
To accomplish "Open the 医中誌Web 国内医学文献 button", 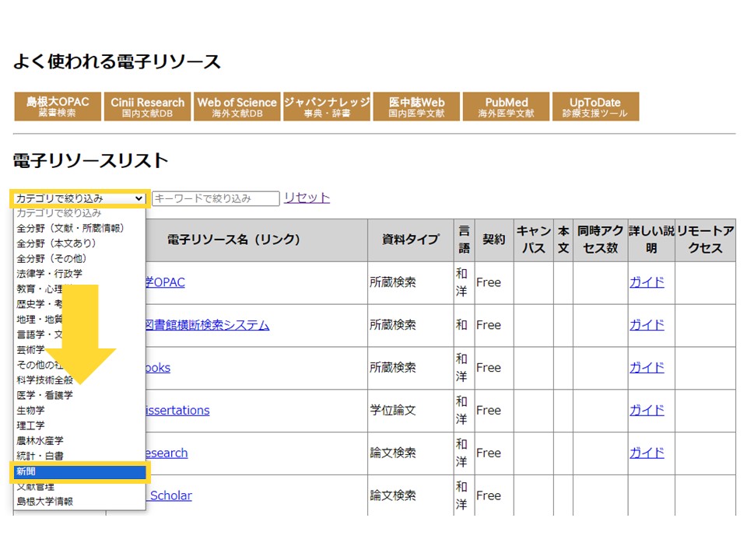I will [416, 107].
